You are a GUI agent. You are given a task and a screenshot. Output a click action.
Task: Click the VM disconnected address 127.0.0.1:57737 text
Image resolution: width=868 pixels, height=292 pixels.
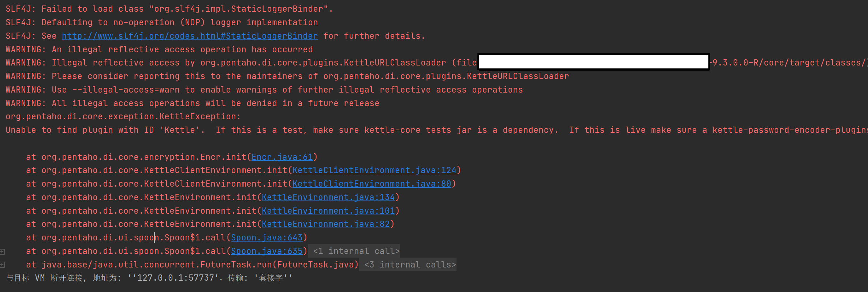(175, 278)
